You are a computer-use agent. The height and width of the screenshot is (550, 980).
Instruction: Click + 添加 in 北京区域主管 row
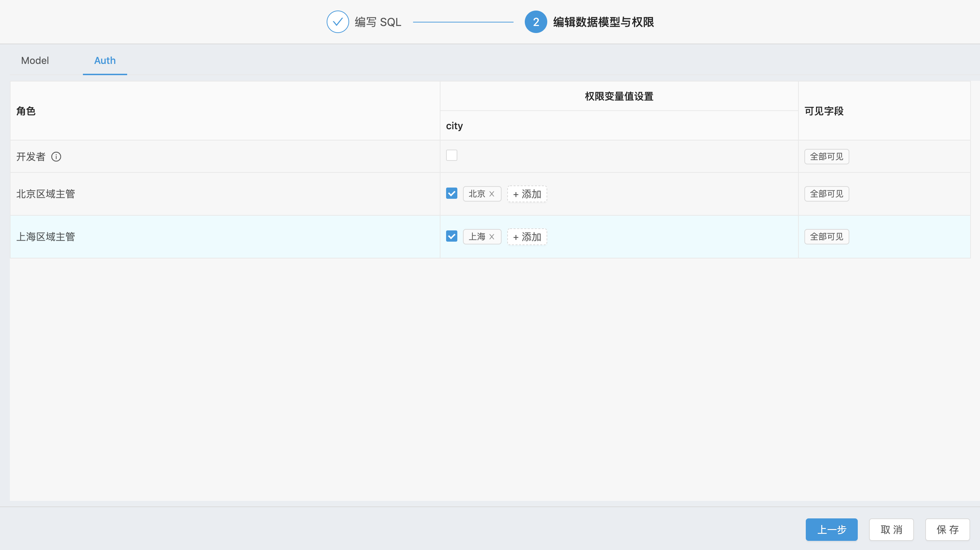pos(527,194)
